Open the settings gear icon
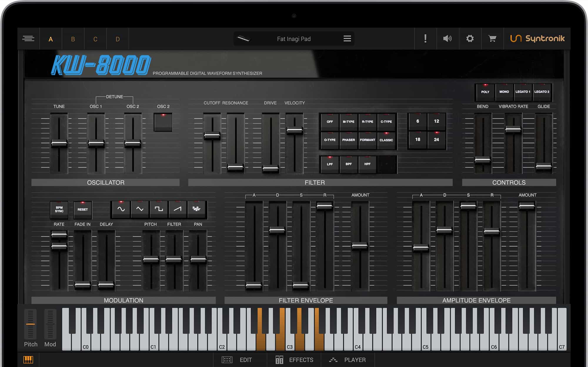588x367 pixels. (x=470, y=38)
